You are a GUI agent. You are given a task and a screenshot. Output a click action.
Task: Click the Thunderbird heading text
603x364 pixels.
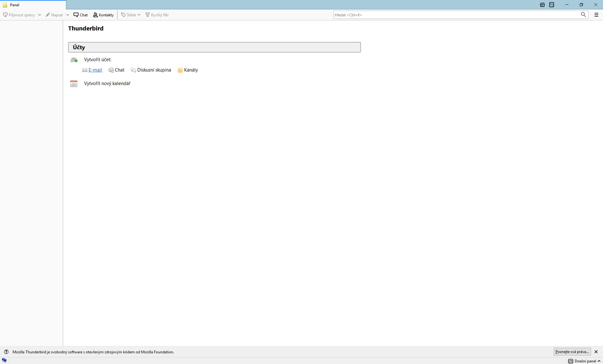[x=86, y=29]
